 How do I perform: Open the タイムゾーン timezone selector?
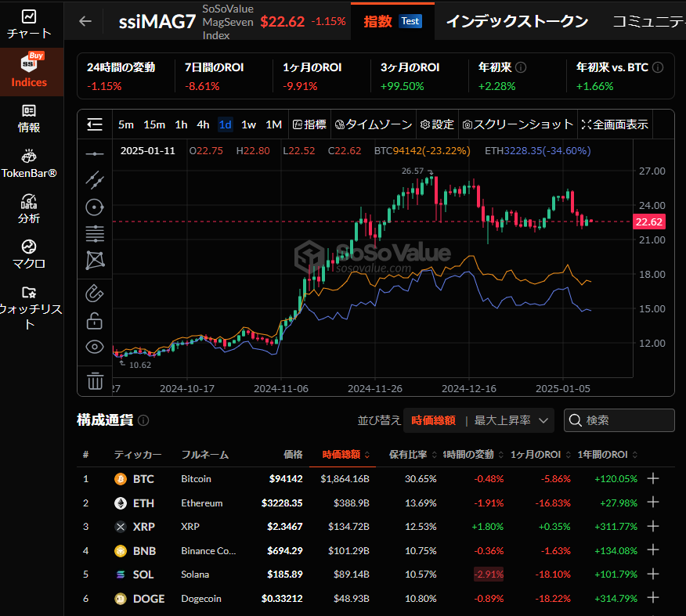(x=374, y=124)
